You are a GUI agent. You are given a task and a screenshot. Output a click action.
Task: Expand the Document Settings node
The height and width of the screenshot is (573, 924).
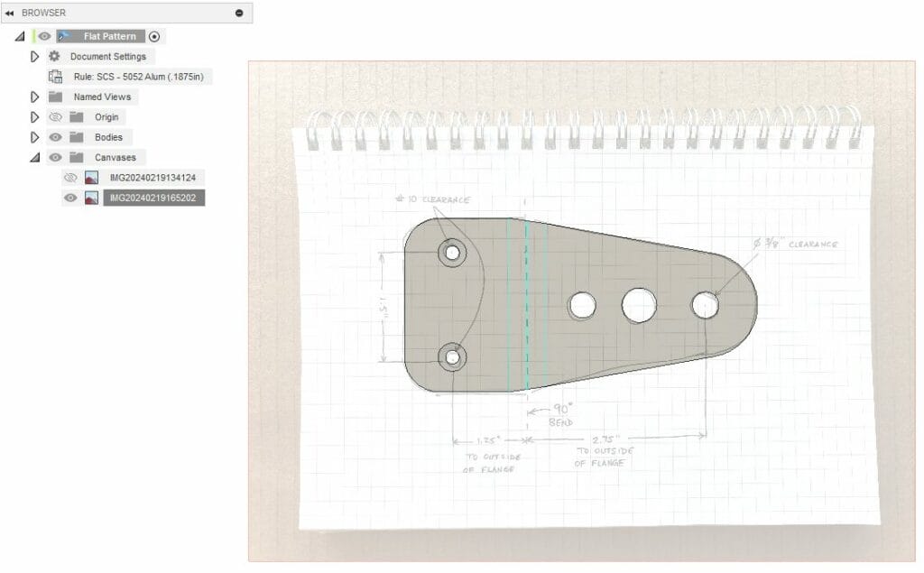point(35,57)
